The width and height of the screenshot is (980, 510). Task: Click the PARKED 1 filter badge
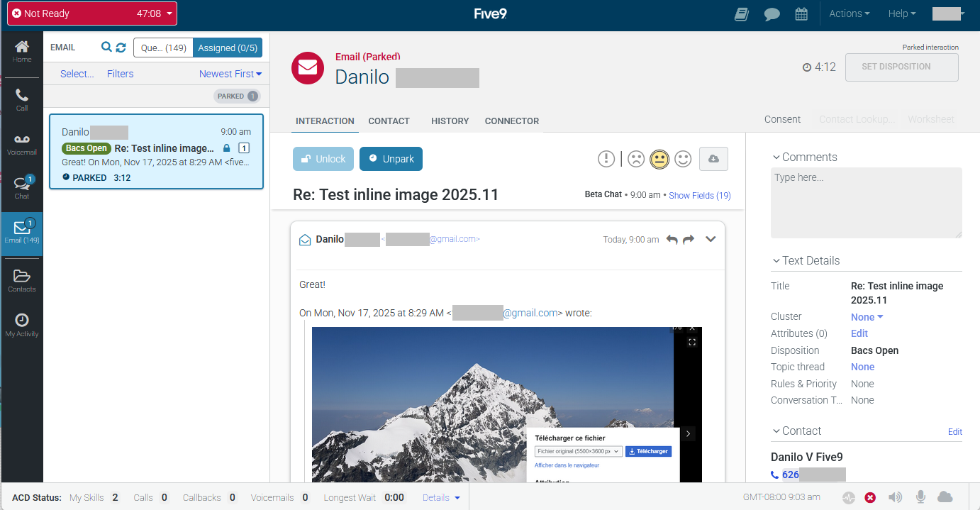(x=237, y=96)
